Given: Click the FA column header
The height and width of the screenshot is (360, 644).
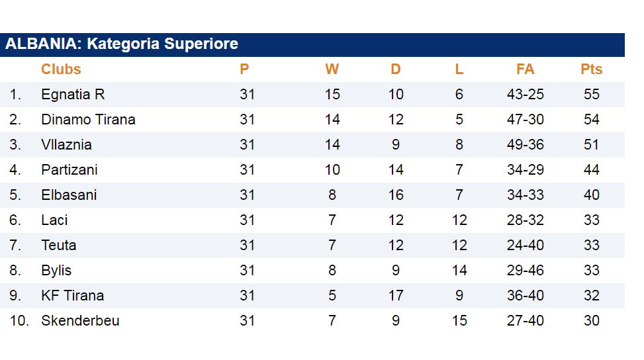Looking at the screenshot, I should (x=525, y=69).
